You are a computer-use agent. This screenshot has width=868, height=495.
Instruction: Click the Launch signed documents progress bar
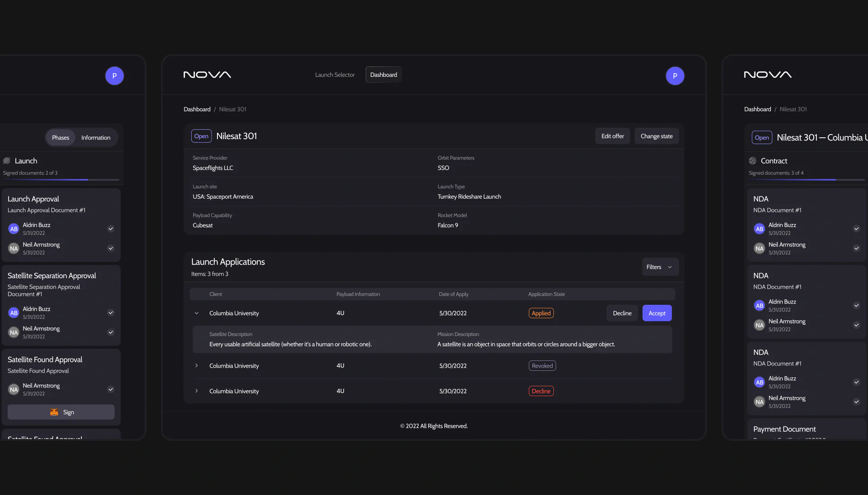coord(61,180)
